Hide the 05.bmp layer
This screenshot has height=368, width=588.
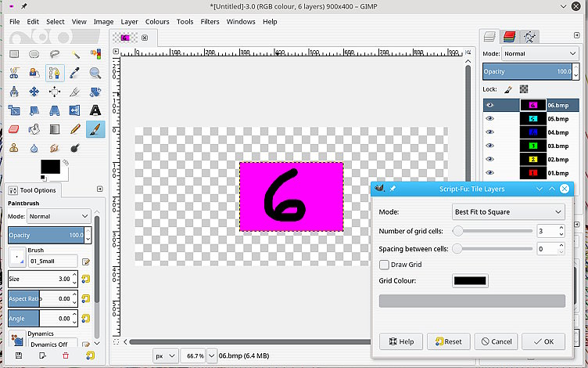click(489, 119)
